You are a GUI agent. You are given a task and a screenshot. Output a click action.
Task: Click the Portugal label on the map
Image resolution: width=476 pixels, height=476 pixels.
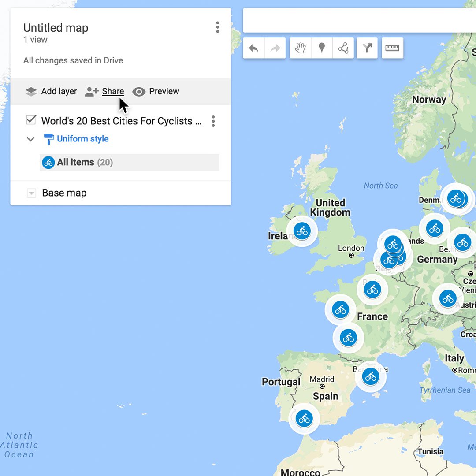[x=281, y=382]
